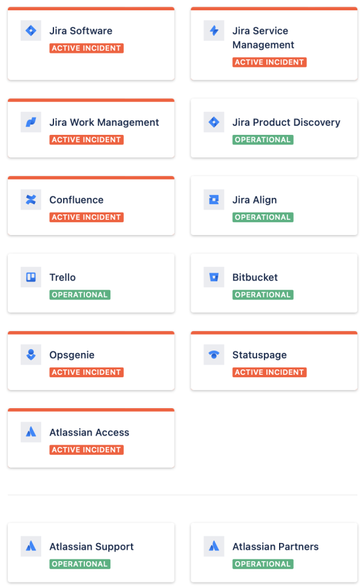Click the Statuspage signal icon

(x=214, y=354)
